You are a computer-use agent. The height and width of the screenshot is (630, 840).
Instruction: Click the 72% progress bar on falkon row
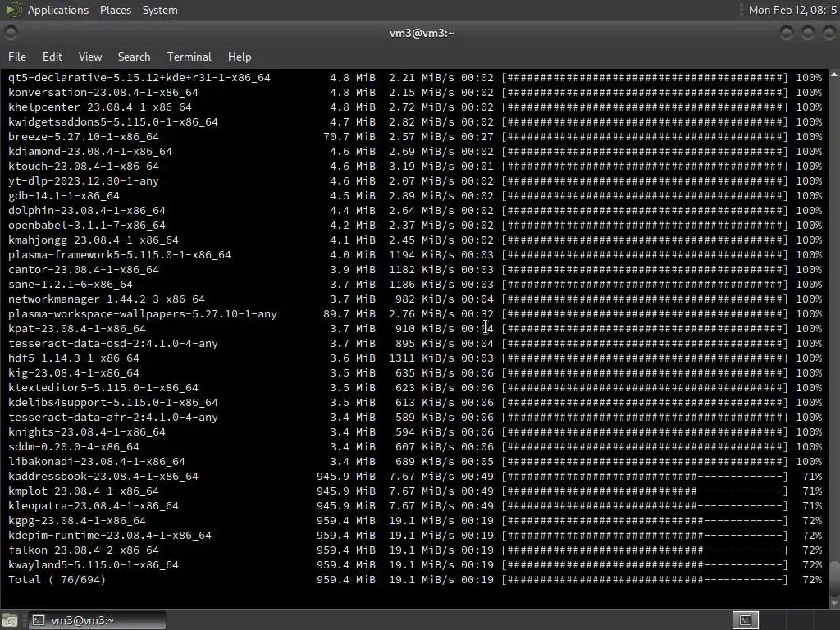click(645, 550)
